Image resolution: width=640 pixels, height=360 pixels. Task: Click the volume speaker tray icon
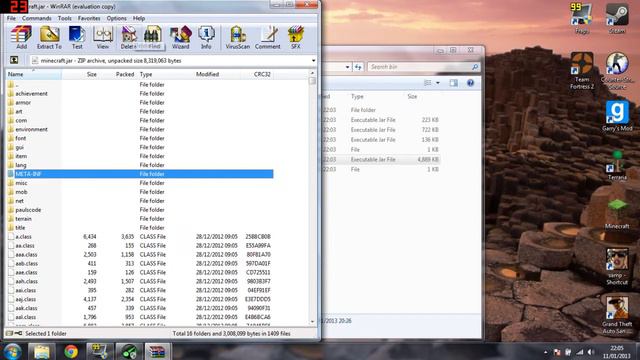[x=591, y=352]
